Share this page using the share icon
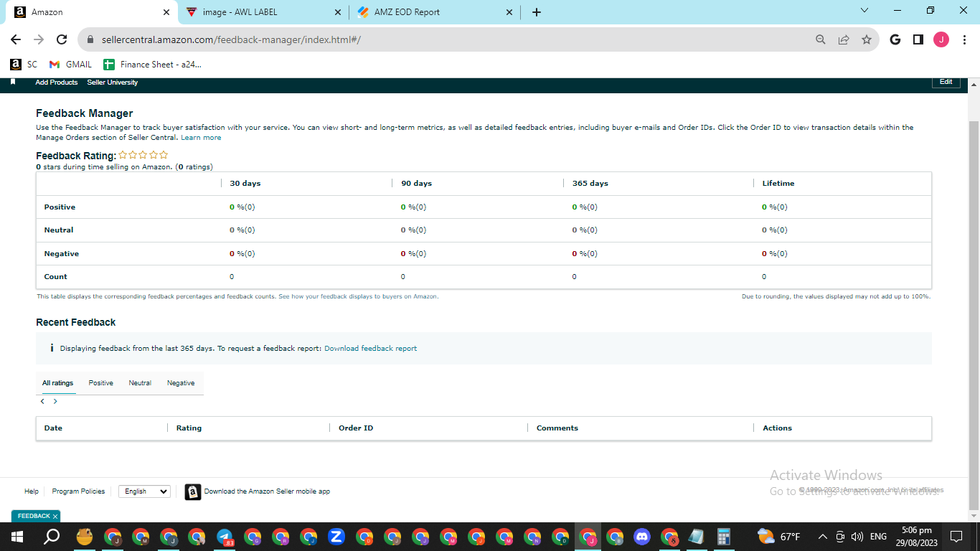 (x=844, y=40)
